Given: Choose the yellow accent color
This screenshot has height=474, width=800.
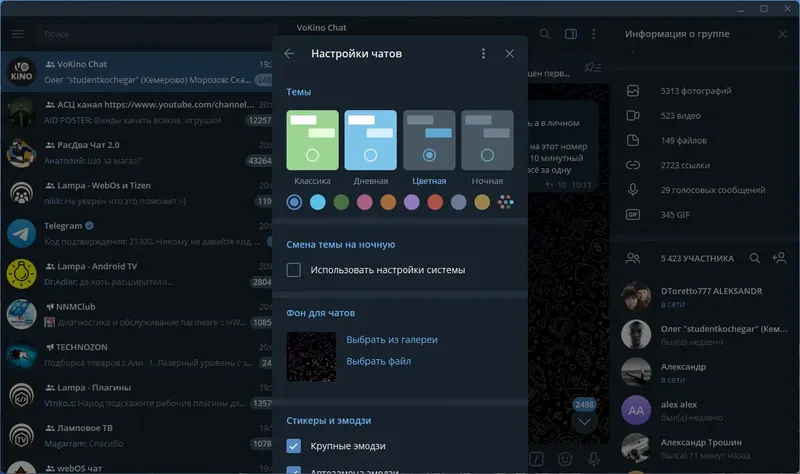Looking at the screenshot, I should 482,202.
